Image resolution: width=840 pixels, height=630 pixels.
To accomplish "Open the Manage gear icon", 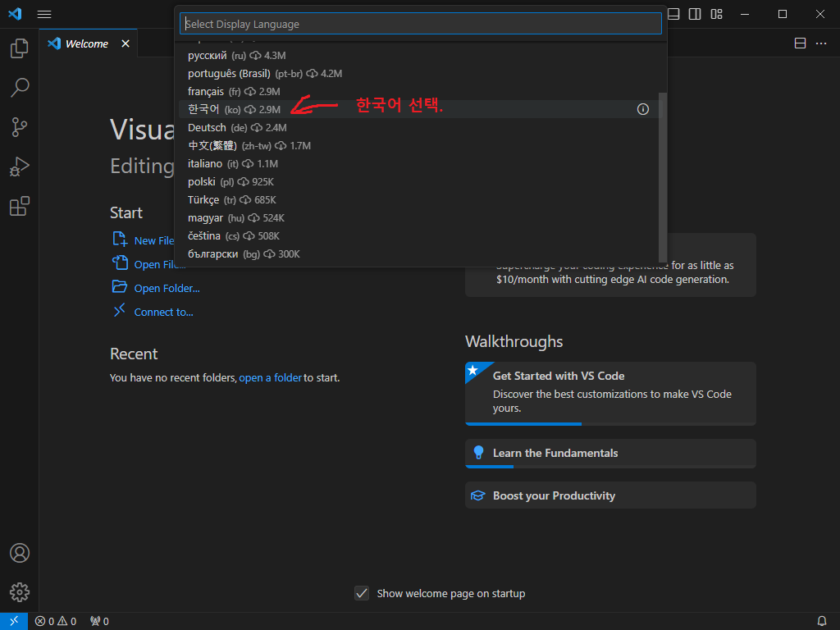I will pos(20,592).
